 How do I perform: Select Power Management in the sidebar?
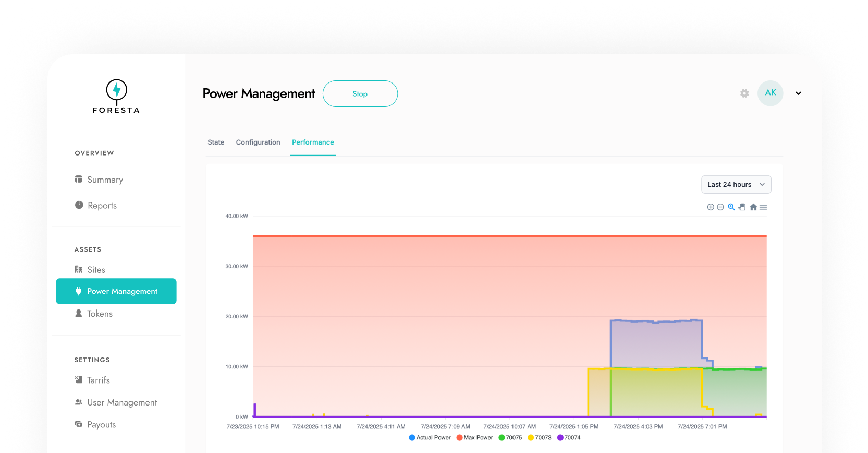tap(116, 291)
